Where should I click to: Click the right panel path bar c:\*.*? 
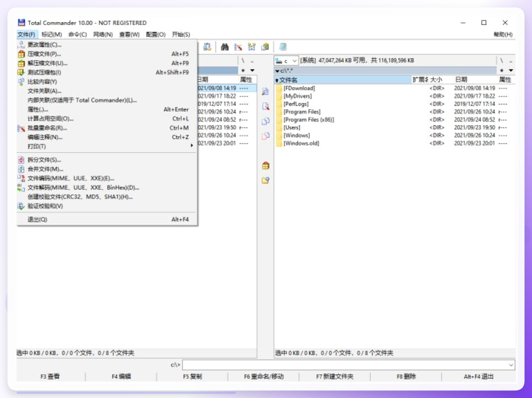pos(385,70)
